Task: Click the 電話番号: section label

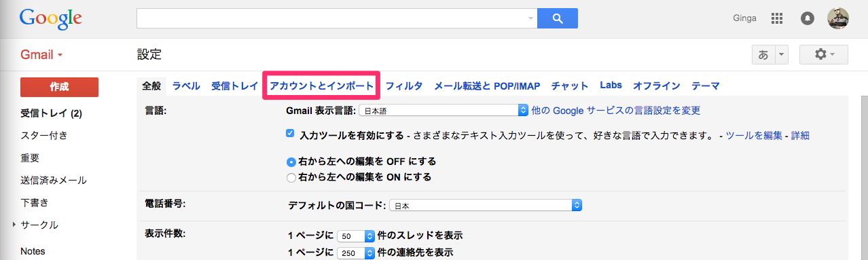Action: pos(166,203)
